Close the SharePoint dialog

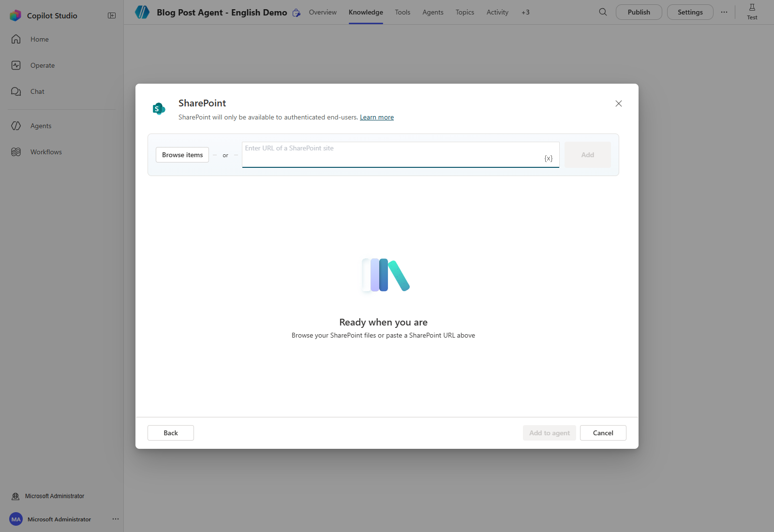point(619,103)
